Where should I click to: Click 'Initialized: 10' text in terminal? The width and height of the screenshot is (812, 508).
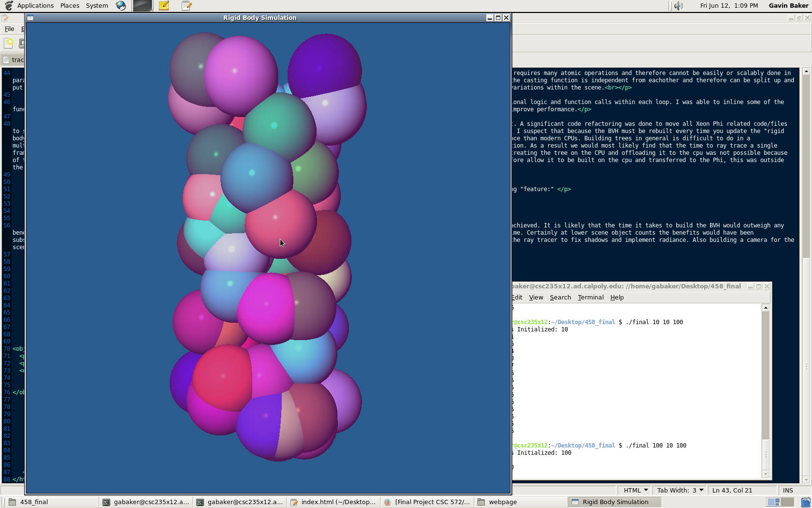pyautogui.click(x=542, y=329)
